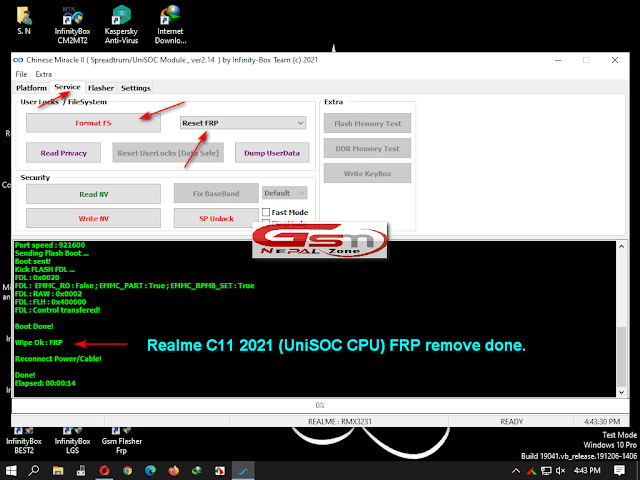Open the Extra menu
Image resolution: width=640 pixels, height=480 pixels.
click(43, 74)
